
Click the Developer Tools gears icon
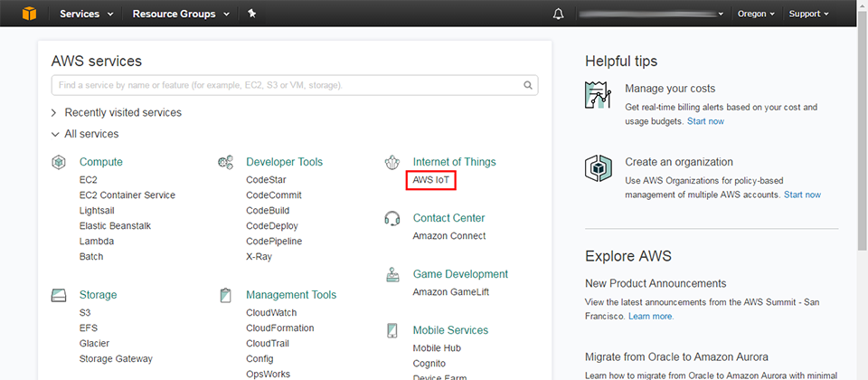225,162
